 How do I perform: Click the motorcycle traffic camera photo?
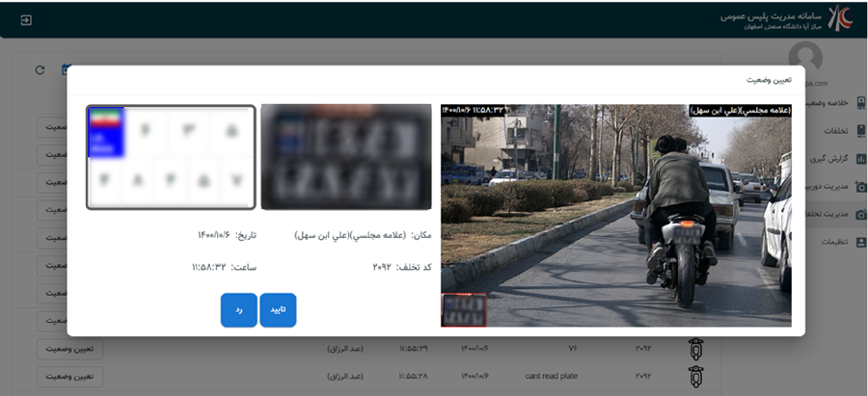coord(615,215)
